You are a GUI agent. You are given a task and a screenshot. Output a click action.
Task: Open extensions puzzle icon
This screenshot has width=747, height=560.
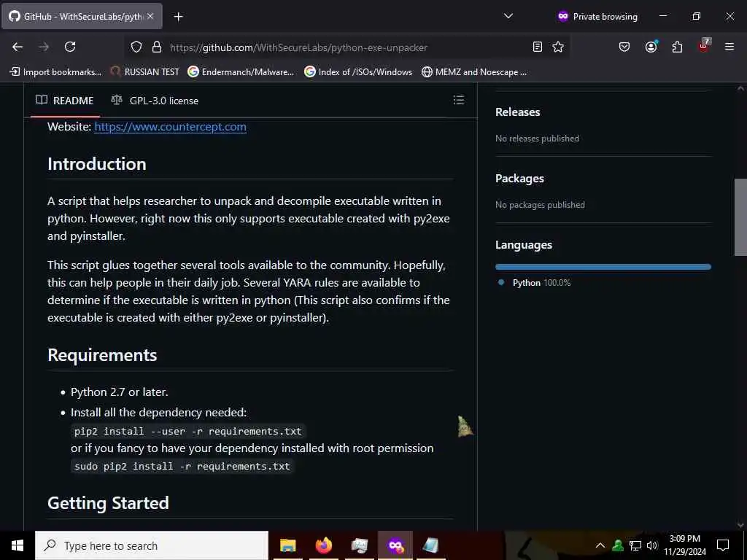point(677,47)
